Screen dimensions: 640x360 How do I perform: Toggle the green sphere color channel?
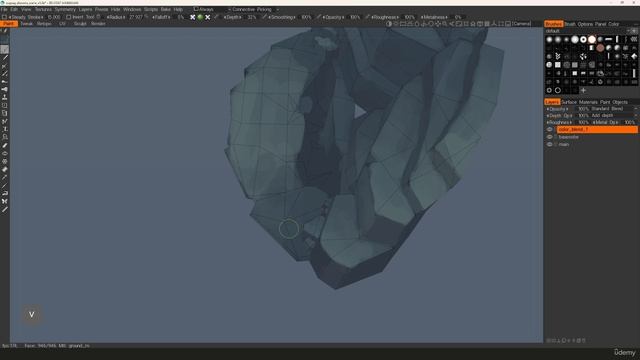click(200, 17)
